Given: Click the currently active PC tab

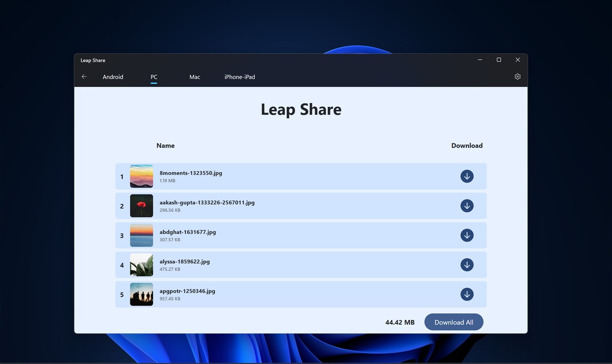Looking at the screenshot, I should click(154, 77).
